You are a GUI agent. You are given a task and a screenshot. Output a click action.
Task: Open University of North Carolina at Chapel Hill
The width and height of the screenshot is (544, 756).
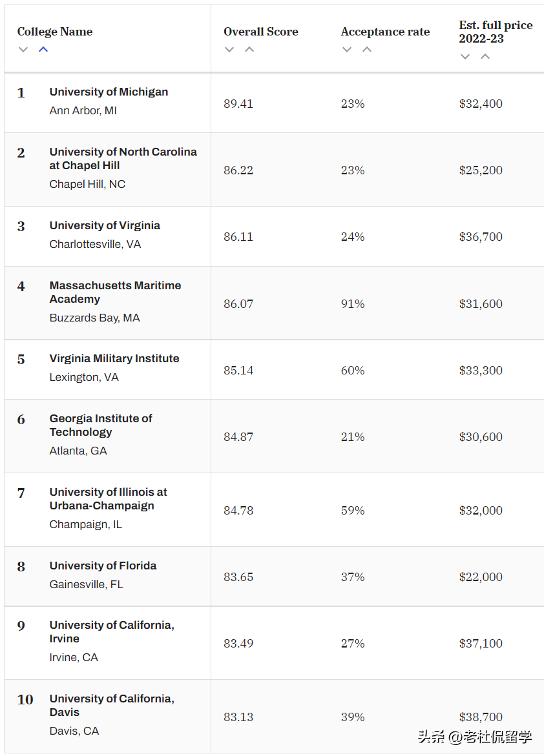click(123, 158)
